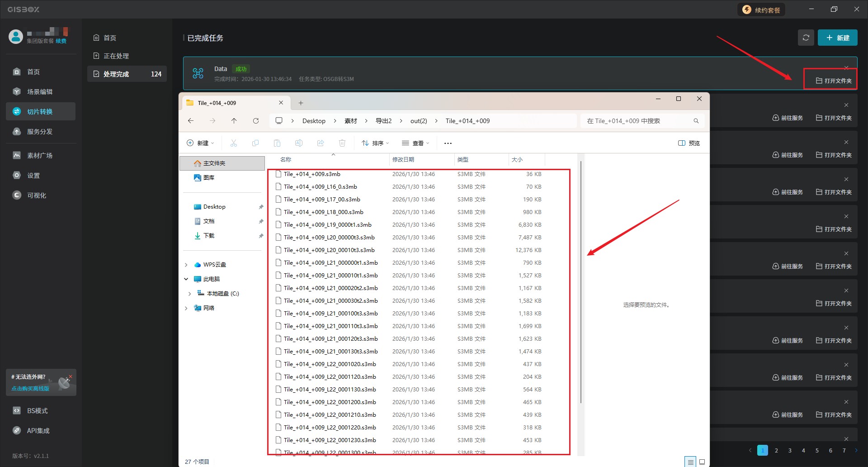This screenshot has height=467, width=868.
Task: Open the 查看 view dropdown
Action: coord(415,143)
